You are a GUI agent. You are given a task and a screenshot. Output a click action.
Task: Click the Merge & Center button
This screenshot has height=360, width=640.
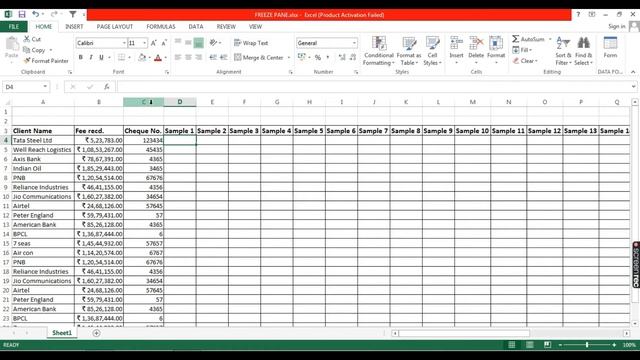(x=259, y=58)
